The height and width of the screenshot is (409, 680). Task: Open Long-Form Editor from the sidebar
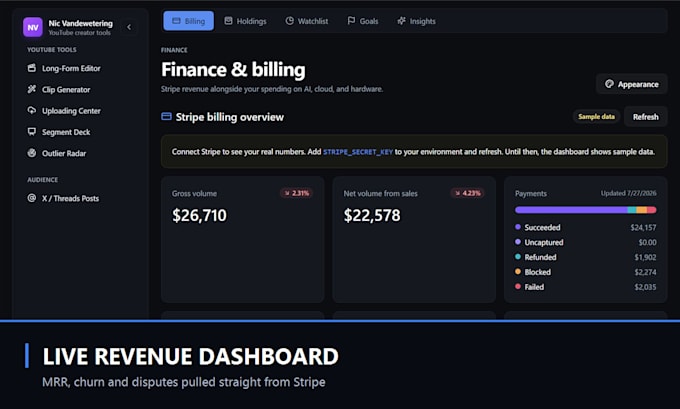(80, 68)
